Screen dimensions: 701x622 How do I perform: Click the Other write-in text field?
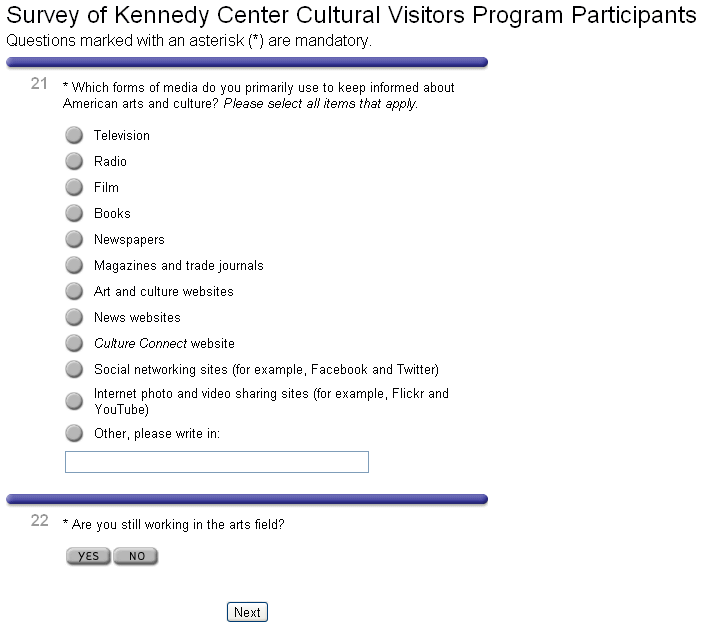click(216, 462)
